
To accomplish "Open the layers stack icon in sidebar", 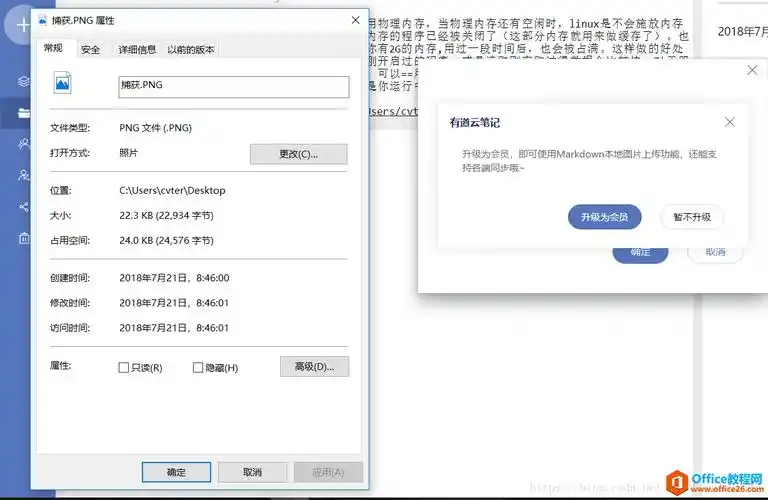I will [23, 81].
